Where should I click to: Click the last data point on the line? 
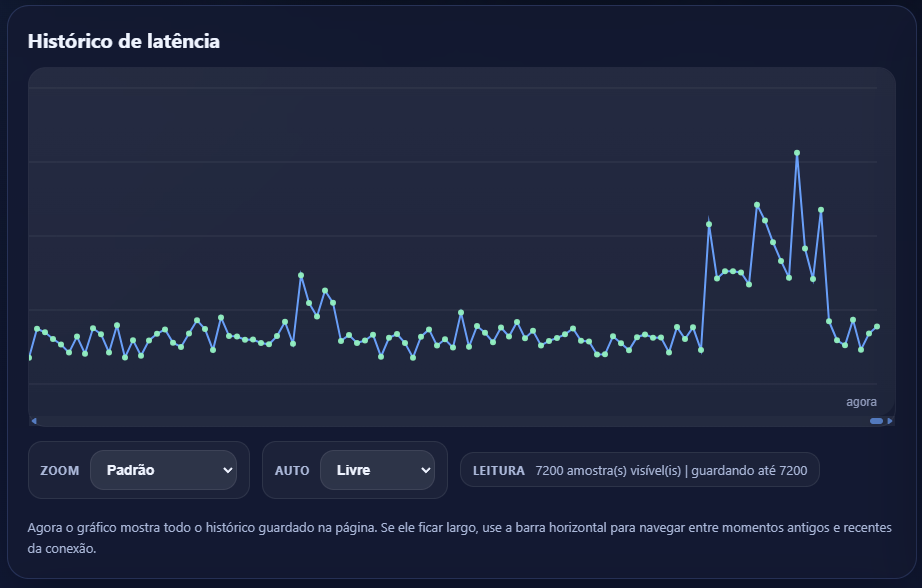coord(877,326)
